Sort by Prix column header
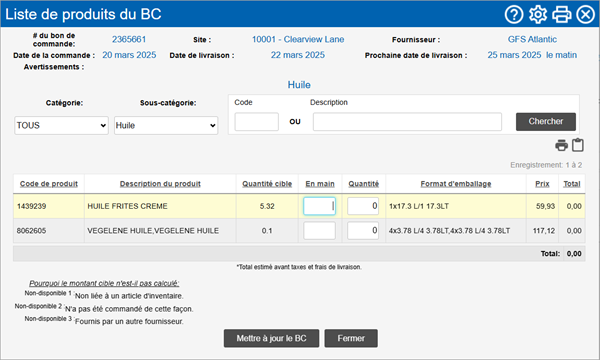Viewport: 600px width, 360px height. pos(542,184)
